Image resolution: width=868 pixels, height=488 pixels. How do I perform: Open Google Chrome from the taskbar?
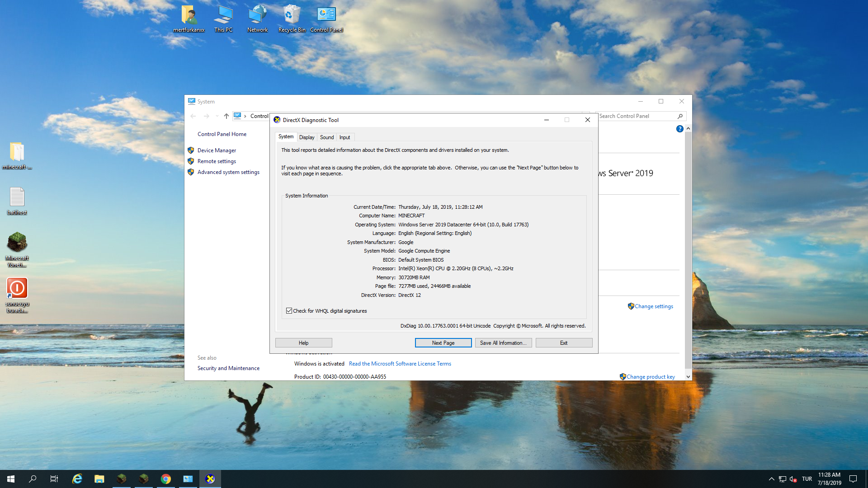coord(166,479)
